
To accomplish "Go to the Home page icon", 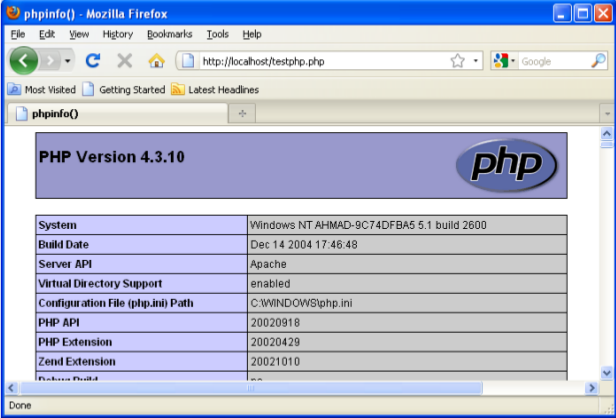I will click(x=156, y=61).
